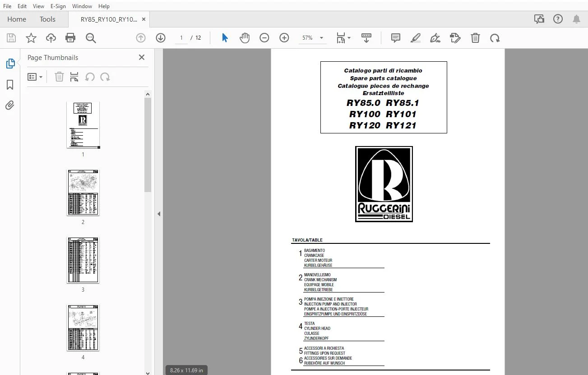The width and height of the screenshot is (588, 375).
Task: Activate the selection arrow tool
Action: pyautogui.click(x=225, y=38)
